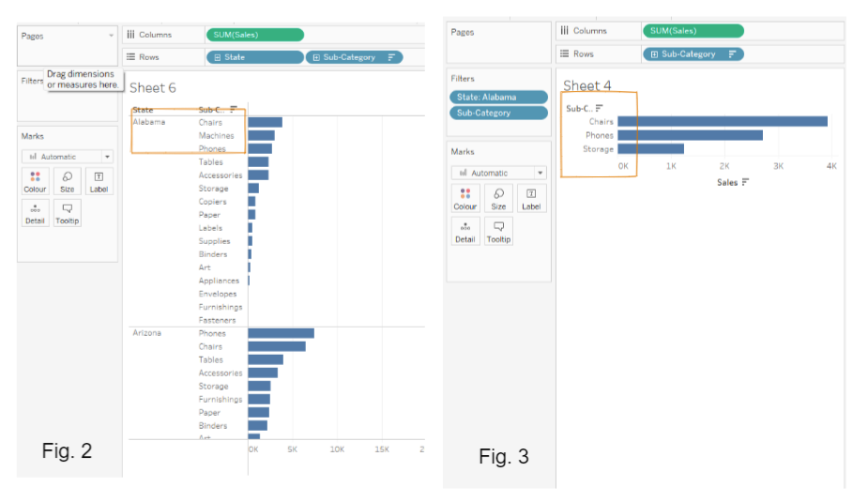
Task: Select the Chairs bar in Sheet 4
Action: [723, 121]
